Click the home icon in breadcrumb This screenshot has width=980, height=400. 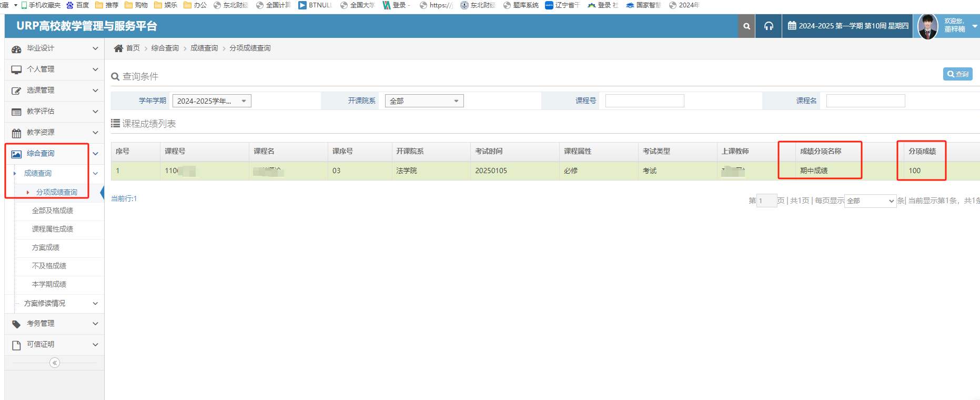coord(118,48)
